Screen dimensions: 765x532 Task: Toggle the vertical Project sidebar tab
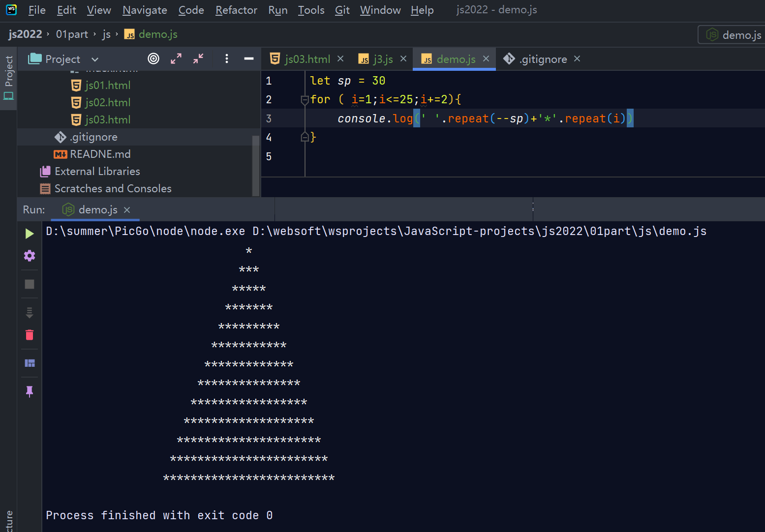pyautogui.click(x=8, y=78)
